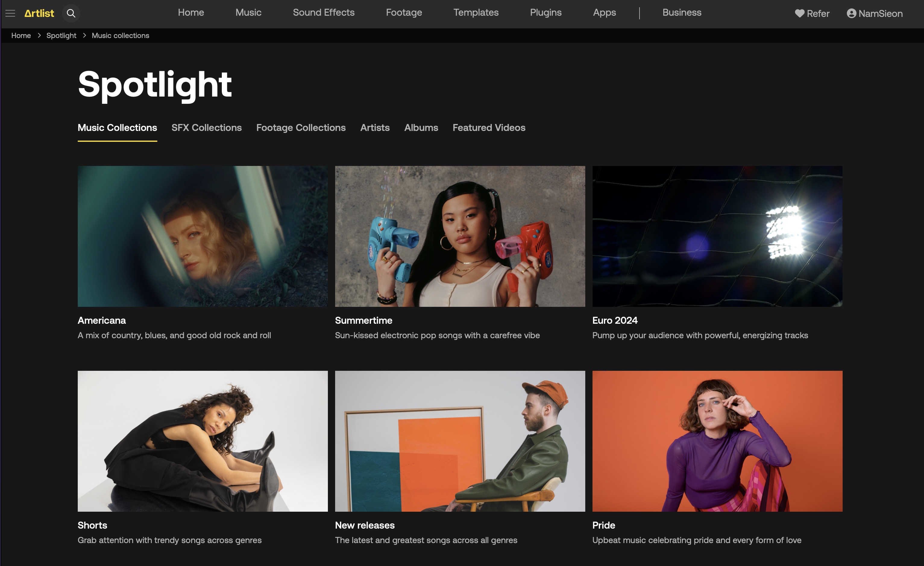Open the Sound Effects nav menu
Viewport: 924px width, 566px height.
323,12
